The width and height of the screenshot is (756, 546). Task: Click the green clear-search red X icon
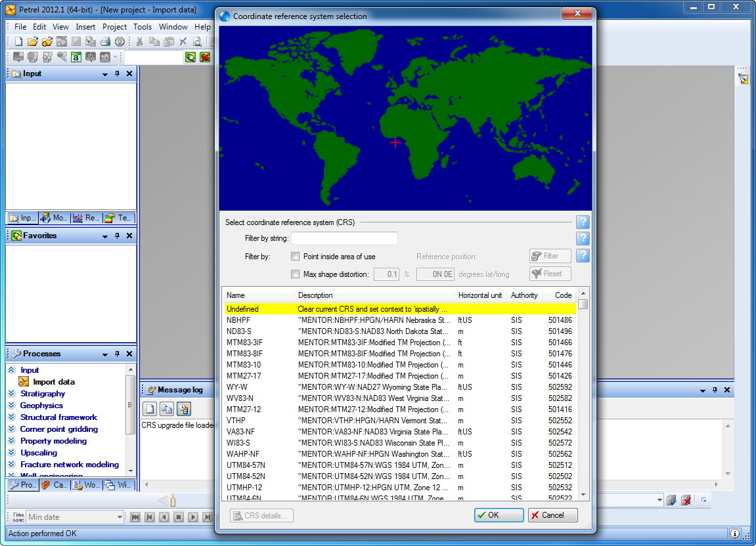pyautogui.click(x=205, y=57)
